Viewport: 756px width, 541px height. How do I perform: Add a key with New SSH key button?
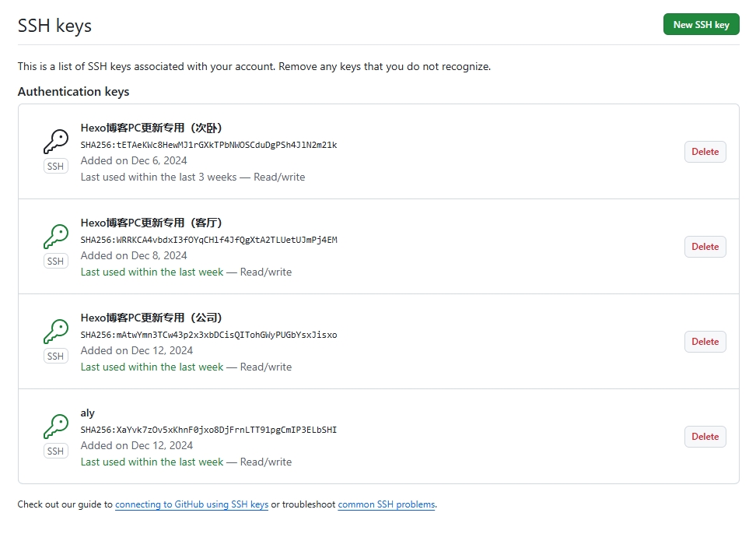(701, 24)
